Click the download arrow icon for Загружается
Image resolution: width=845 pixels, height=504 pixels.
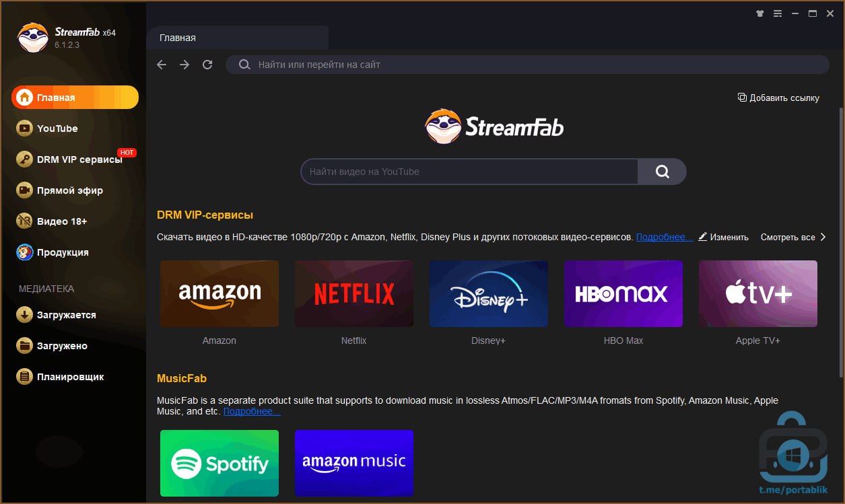pos(25,315)
